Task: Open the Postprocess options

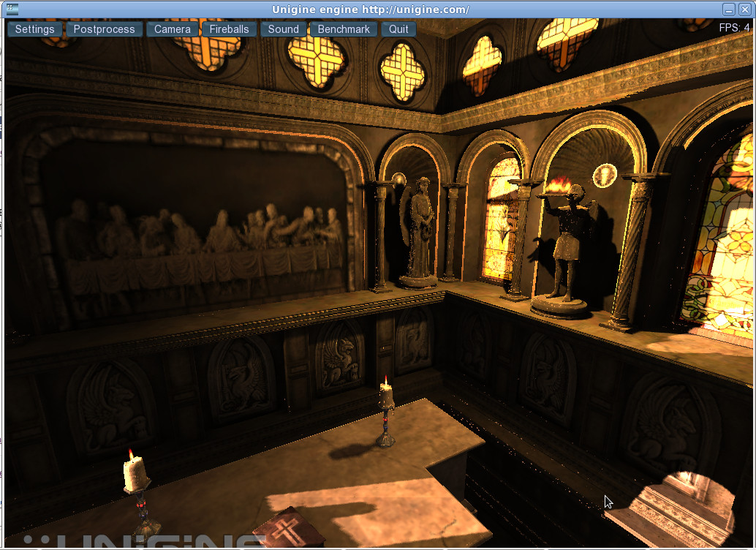Action: [x=105, y=29]
